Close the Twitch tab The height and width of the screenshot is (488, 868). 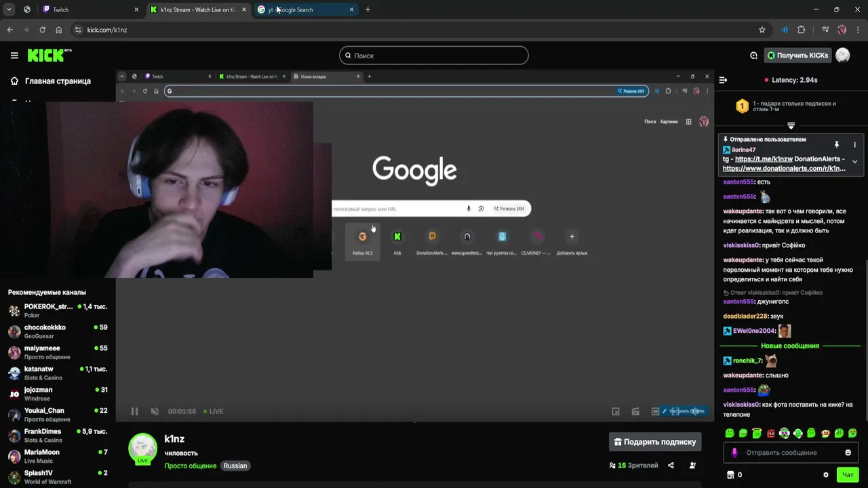(x=136, y=9)
